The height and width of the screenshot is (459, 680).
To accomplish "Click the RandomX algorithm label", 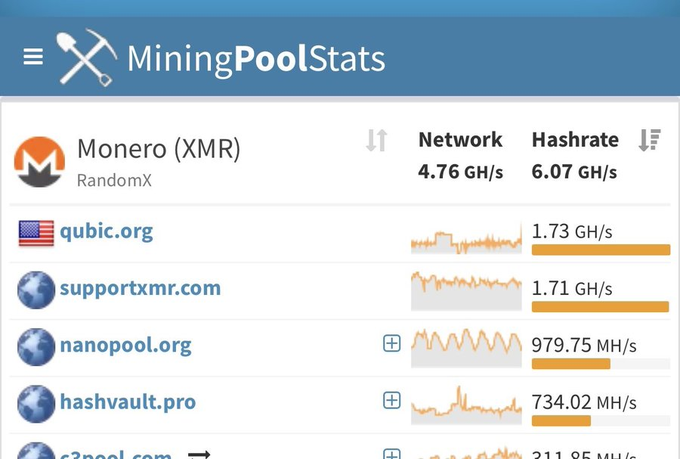I will (114, 180).
